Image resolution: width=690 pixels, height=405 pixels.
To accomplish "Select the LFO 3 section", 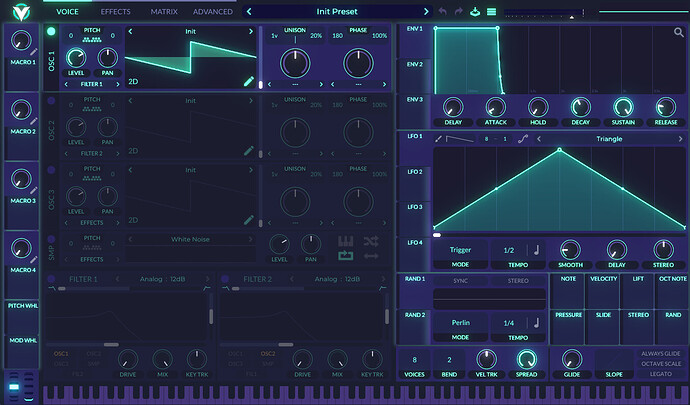I will click(414, 207).
